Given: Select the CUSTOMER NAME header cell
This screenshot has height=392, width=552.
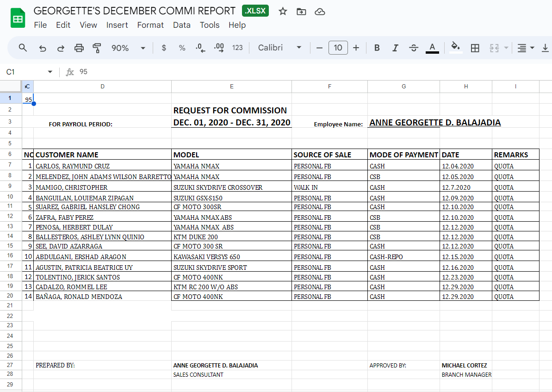Looking at the screenshot, I should click(x=102, y=155).
